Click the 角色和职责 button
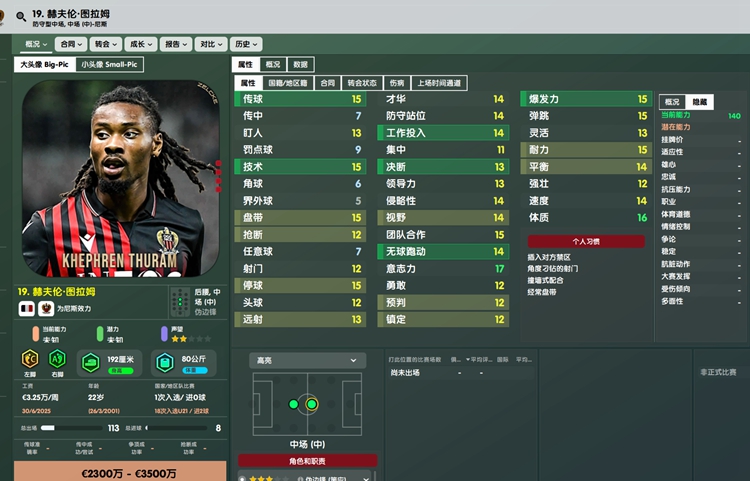The height and width of the screenshot is (481, 750). 308,461
